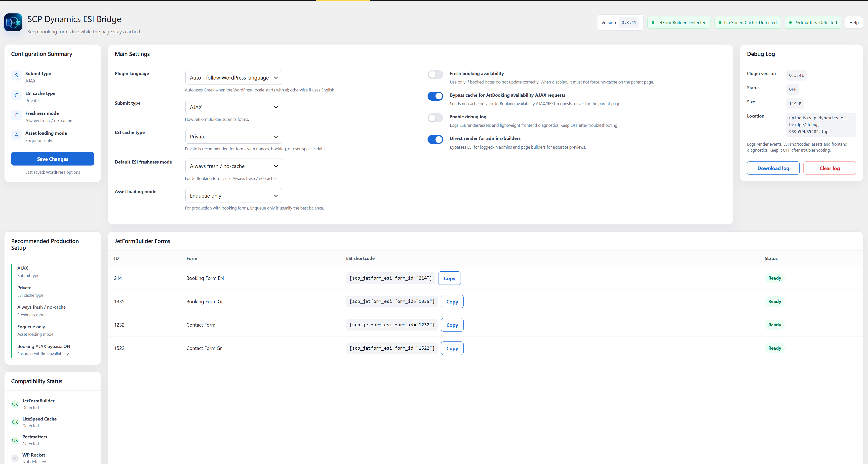Click the Download log button

(x=773, y=168)
